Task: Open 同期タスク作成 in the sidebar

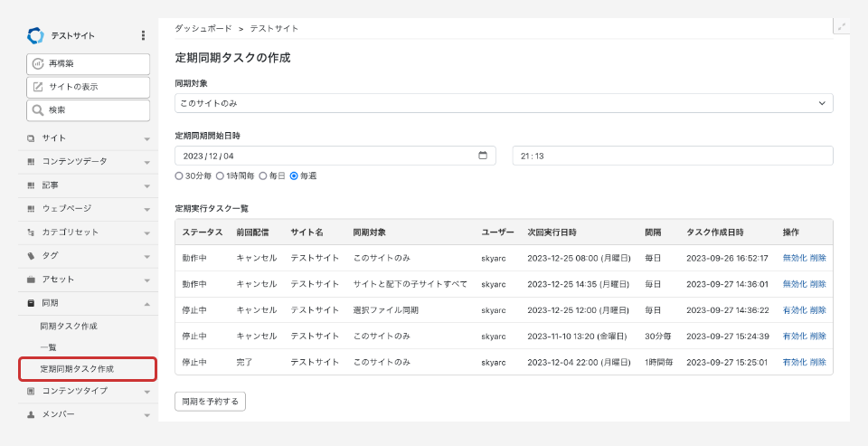Action: click(69, 326)
